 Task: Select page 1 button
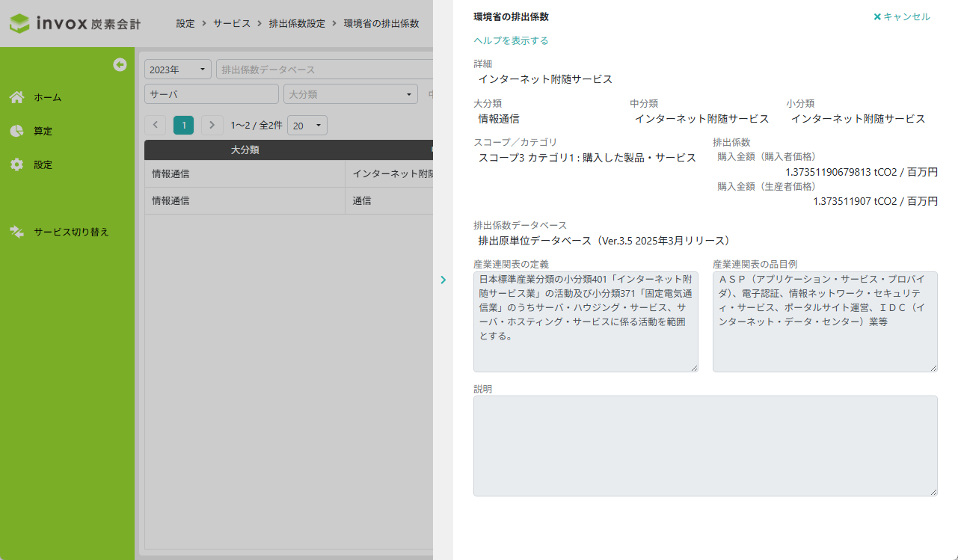coord(183,125)
